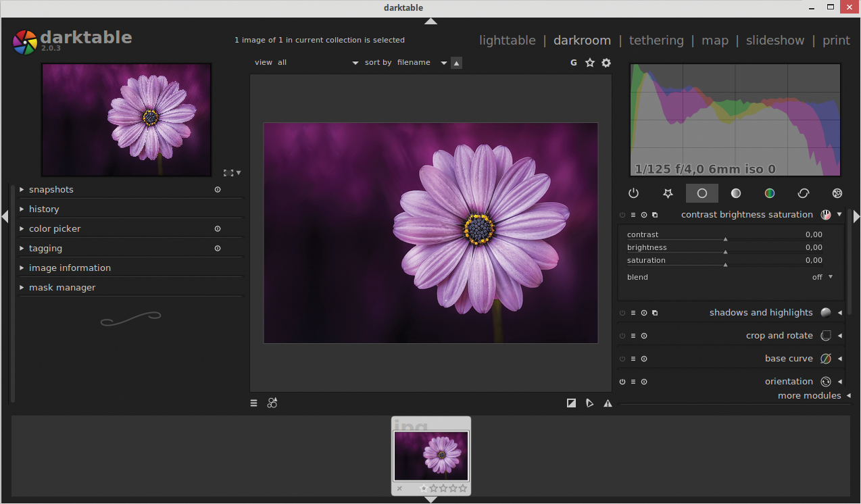Enable the shadows and highlights module
This screenshot has height=504, width=861.
[x=621, y=313]
